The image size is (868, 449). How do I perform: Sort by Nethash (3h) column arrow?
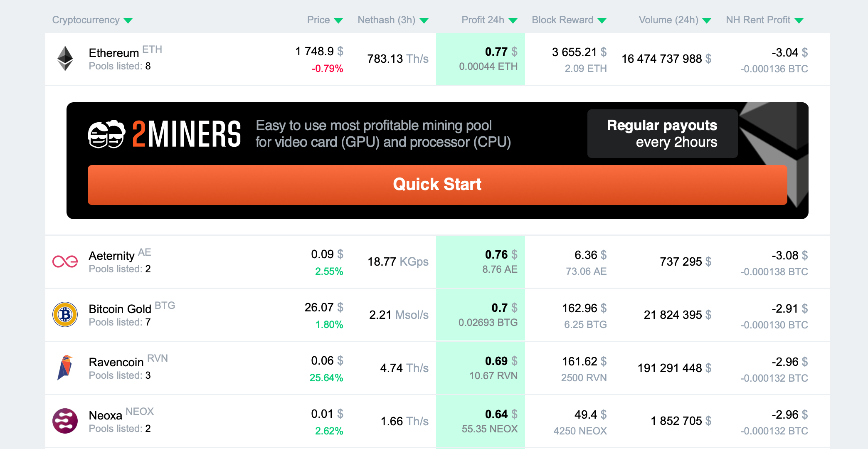coord(424,21)
